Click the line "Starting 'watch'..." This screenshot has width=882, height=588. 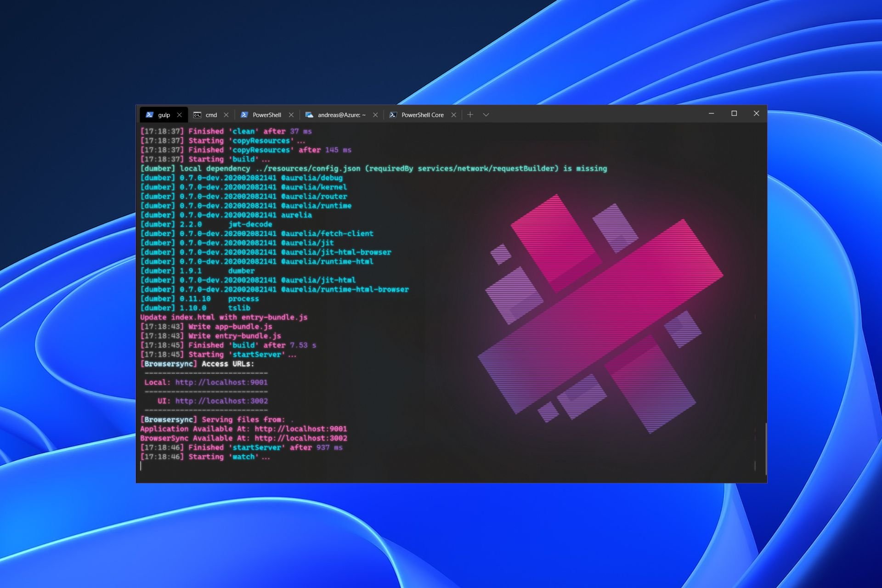[205, 457]
